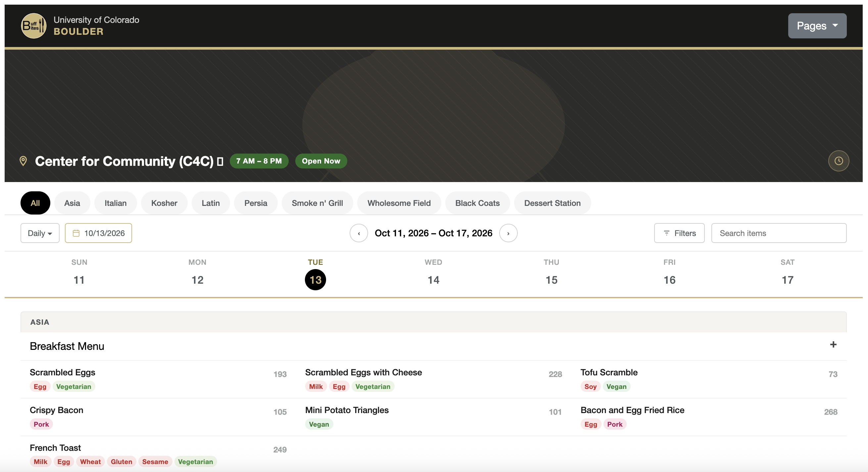Choose Sunday the 11th

pyautogui.click(x=79, y=274)
